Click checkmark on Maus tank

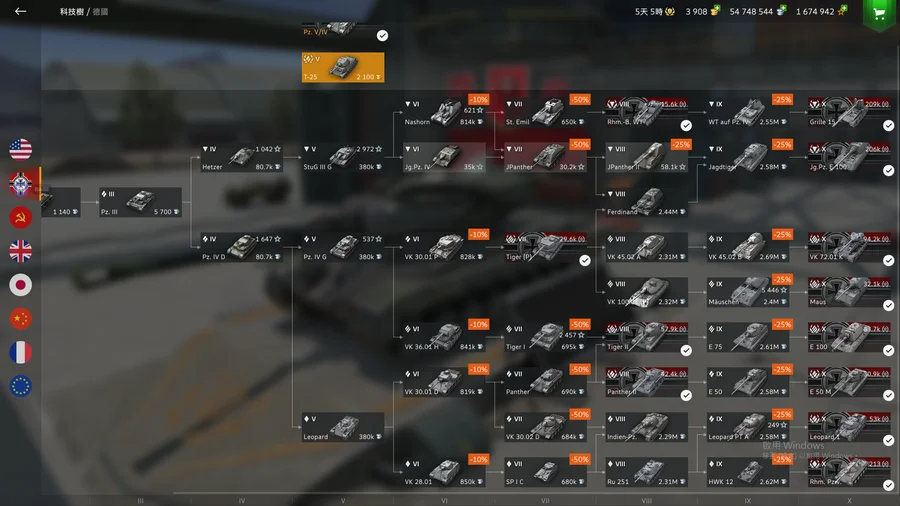(889, 305)
